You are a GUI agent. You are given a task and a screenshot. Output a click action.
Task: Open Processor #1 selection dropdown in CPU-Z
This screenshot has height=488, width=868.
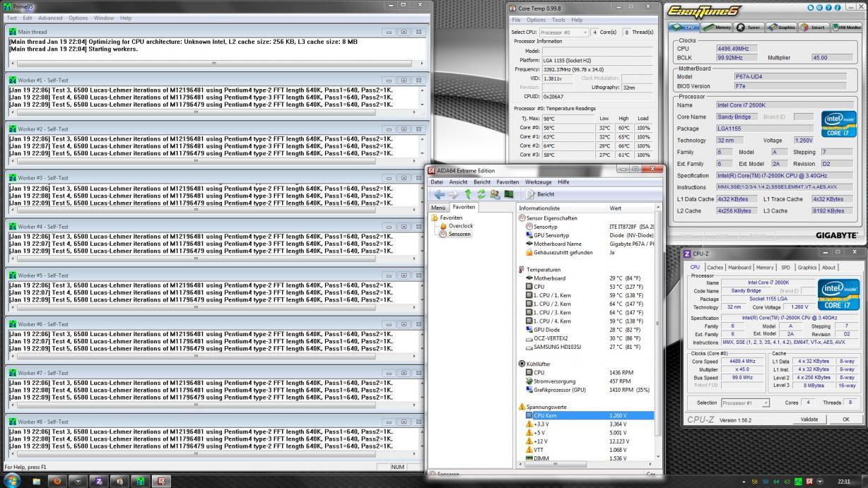(746, 403)
